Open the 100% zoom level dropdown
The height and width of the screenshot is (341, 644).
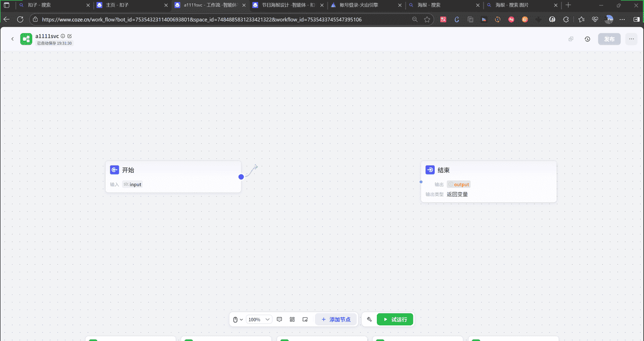tap(260, 319)
